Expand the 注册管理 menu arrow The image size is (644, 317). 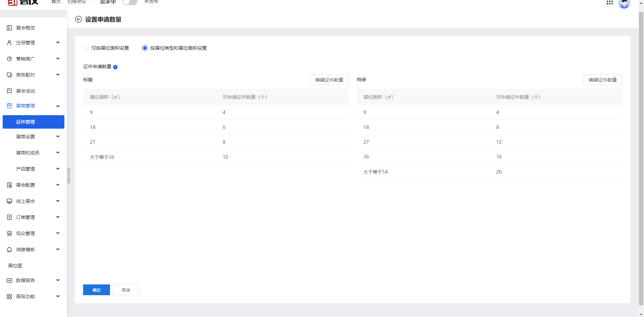(58, 43)
